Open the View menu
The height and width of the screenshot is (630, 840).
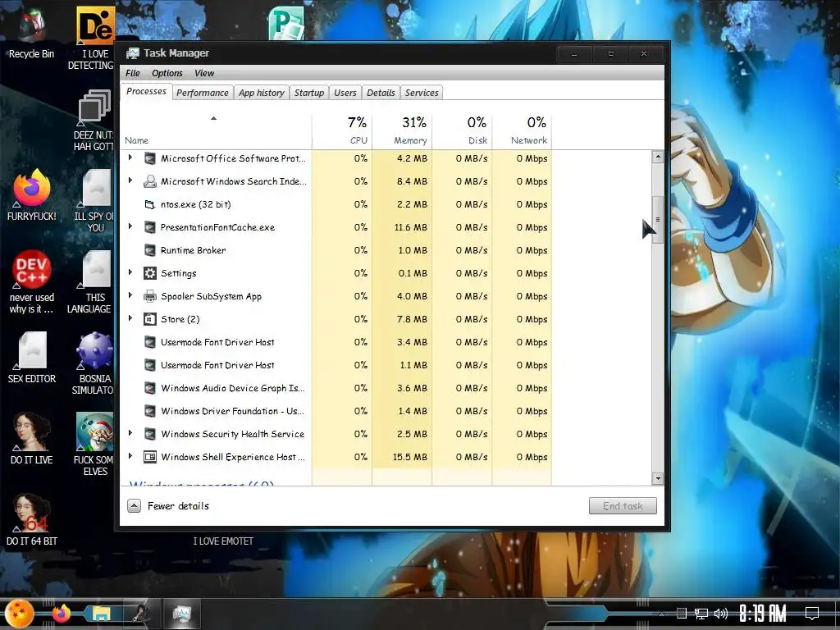click(204, 73)
